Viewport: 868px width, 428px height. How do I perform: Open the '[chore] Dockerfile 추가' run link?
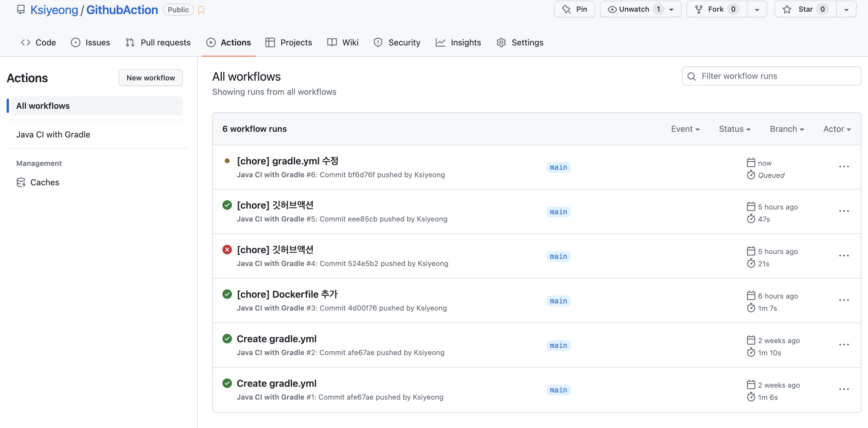point(287,294)
